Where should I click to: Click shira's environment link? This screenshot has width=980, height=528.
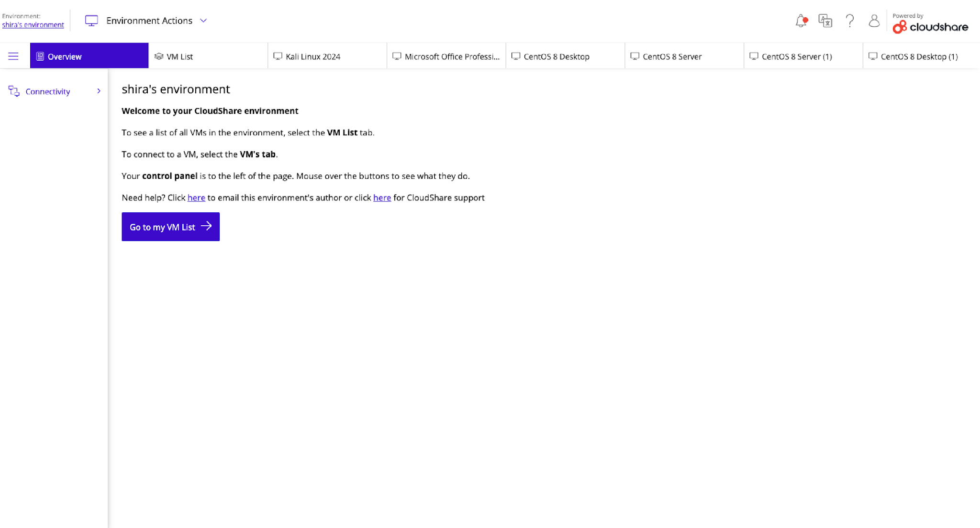click(x=33, y=25)
